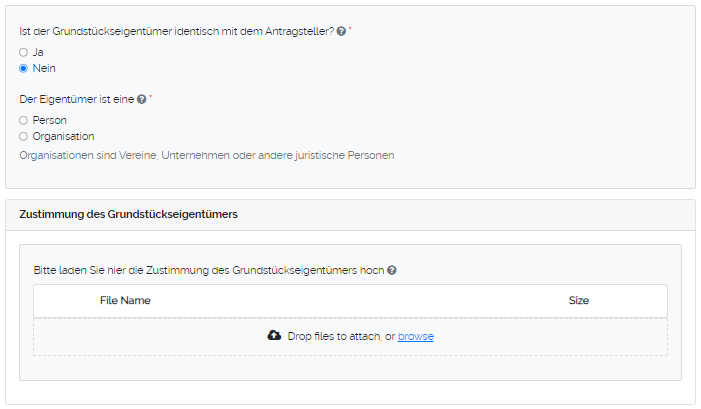This screenshot has height=409, width=701.
Task: Click the cloud upload icon
Action: 275,336
